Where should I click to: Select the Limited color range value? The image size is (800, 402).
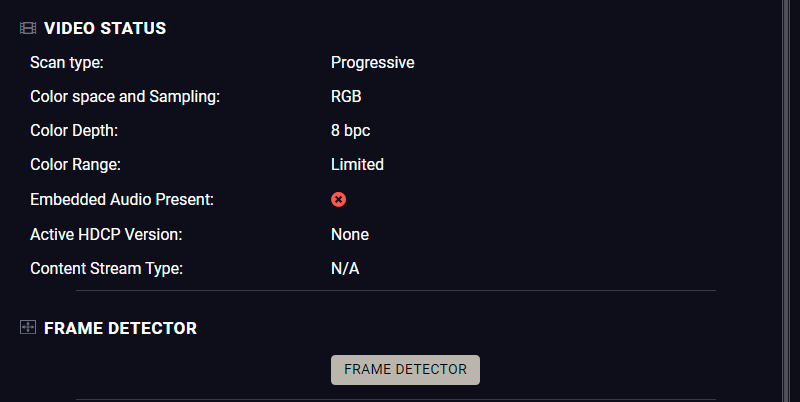(357, 165)
